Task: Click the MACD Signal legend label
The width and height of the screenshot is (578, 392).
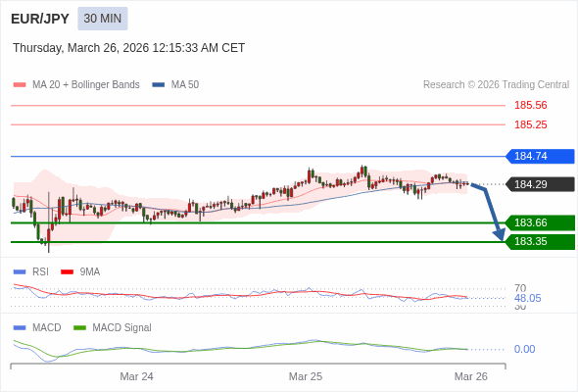Action: point(122,328)
